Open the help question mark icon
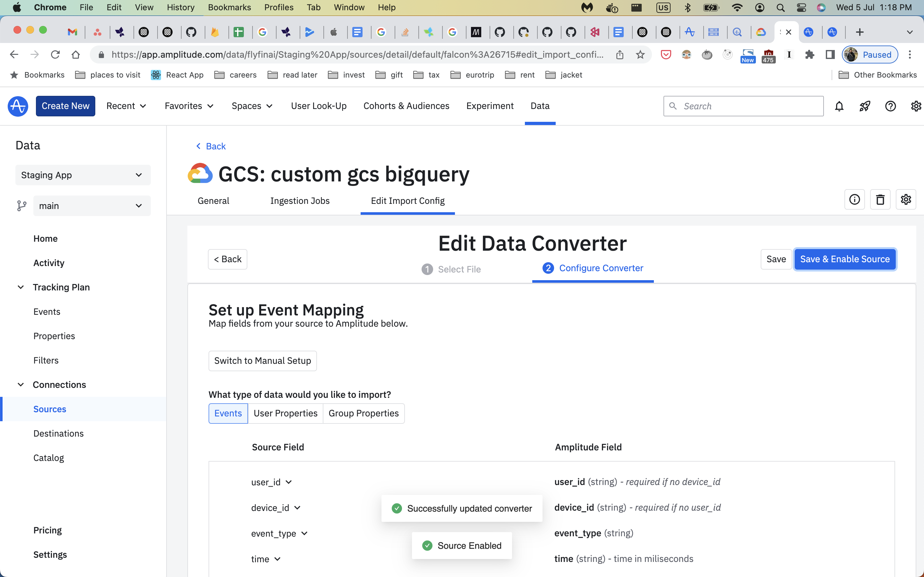This screenshot has height=577, width=924. click(x=890, y=106)
